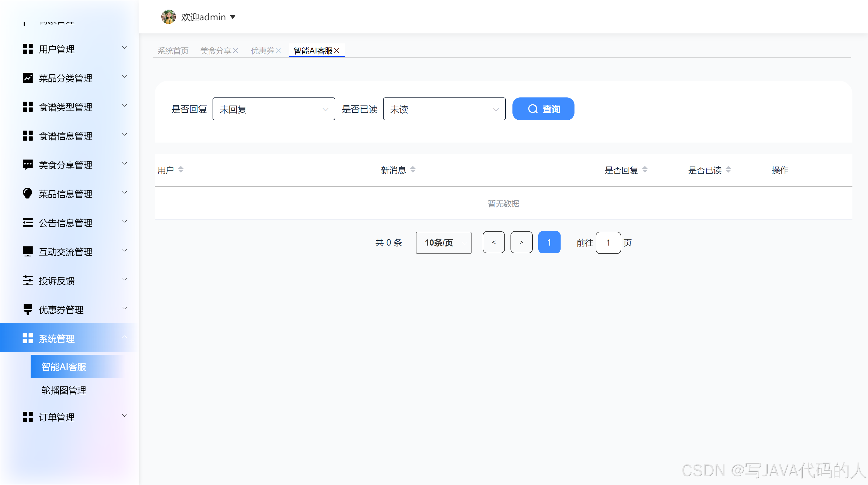Click the 暂无数据 empty table text
Screen dimensions: 868x485
(504, 203)
